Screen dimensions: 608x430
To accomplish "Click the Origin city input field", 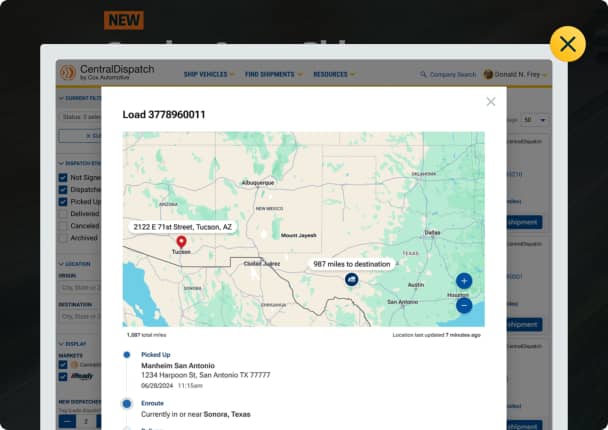I will 80,288.
